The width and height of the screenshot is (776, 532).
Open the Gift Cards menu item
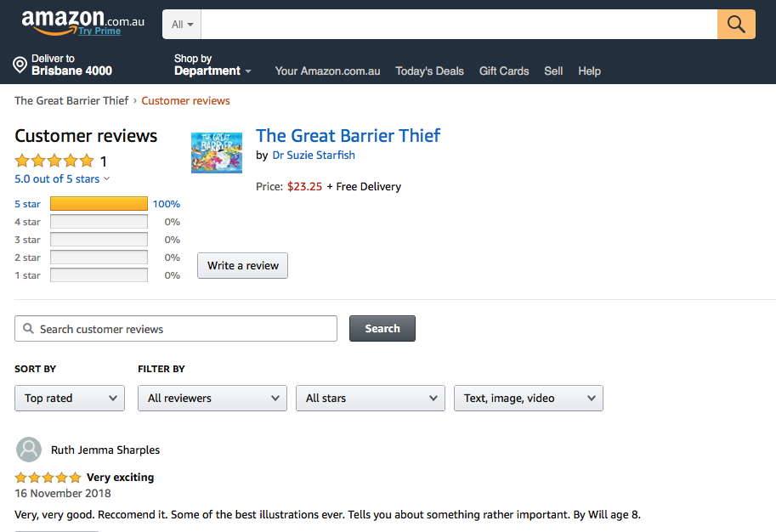pyautogui.click(x=504, y=71)
